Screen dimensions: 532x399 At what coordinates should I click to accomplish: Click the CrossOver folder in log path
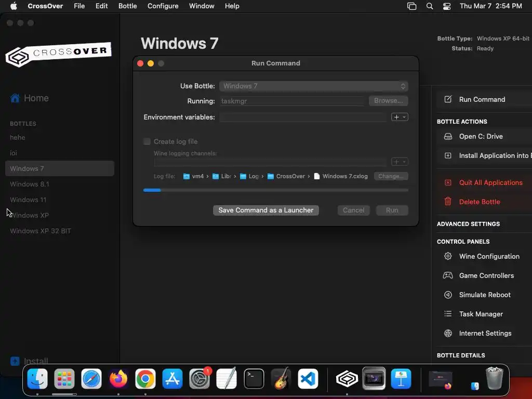click(286, 177)
